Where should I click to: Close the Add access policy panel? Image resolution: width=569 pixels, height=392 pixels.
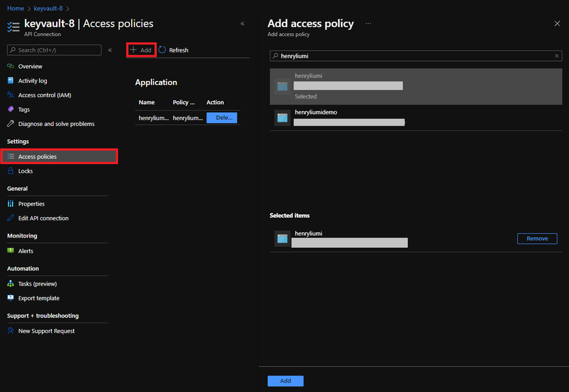[x=557, y=23]
